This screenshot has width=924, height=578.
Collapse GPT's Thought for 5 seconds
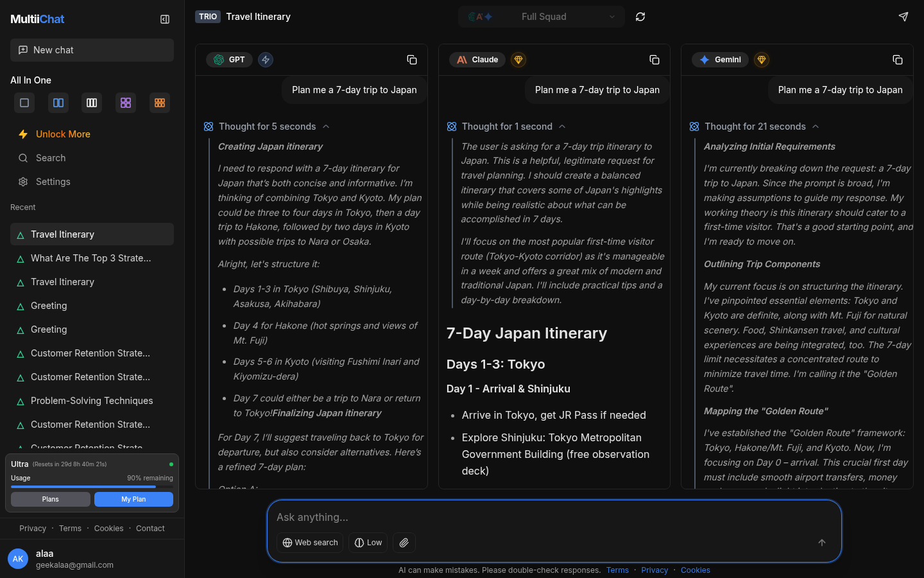pyautogui.click(x=267, y=127)
